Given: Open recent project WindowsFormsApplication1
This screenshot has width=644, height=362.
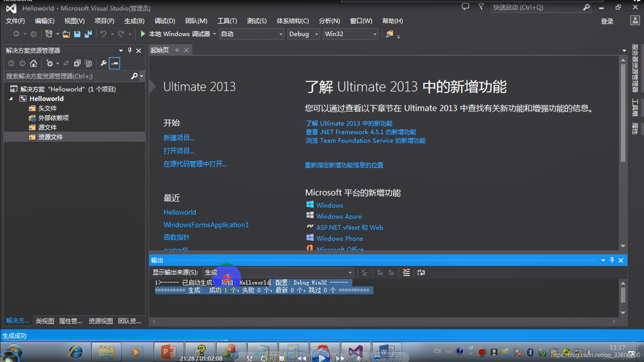Looking at the screenshot, I should (206, 225).
